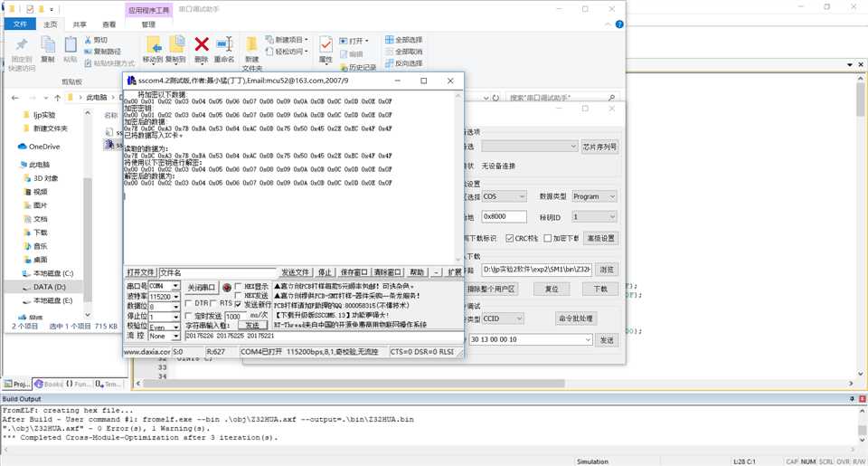Click Cut (剪切) scissors in Explorer ribbon

[96, 40]
